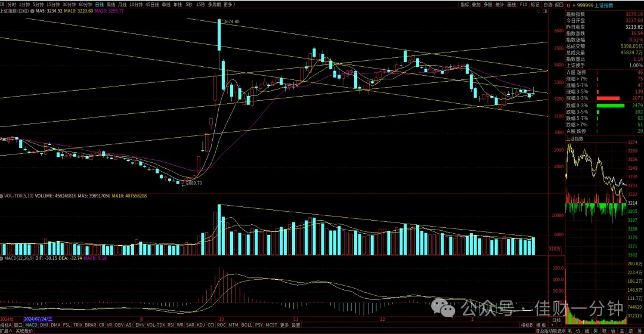
Task: Select the 15秒 period
Action: pyautogui.click(x=200, y=5)
